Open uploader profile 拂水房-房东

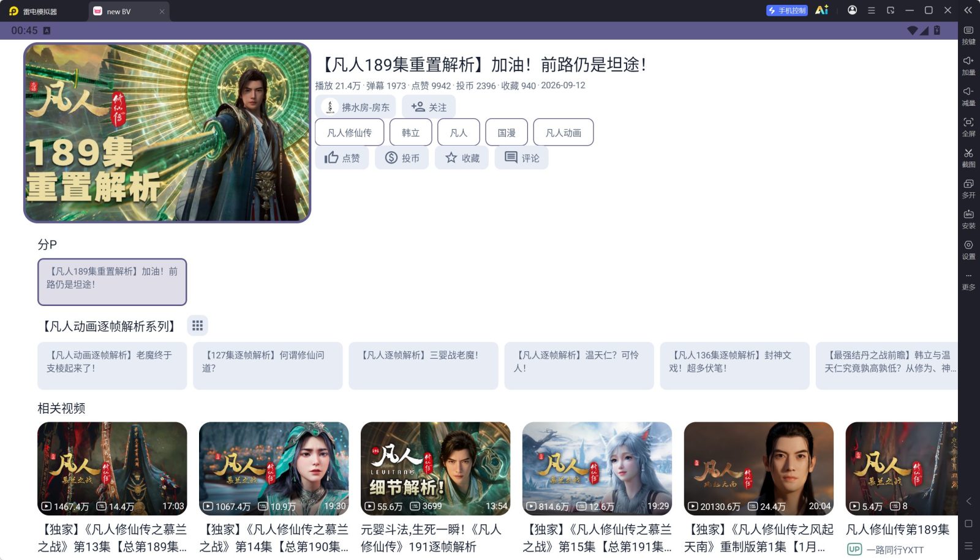pos(356,107)
